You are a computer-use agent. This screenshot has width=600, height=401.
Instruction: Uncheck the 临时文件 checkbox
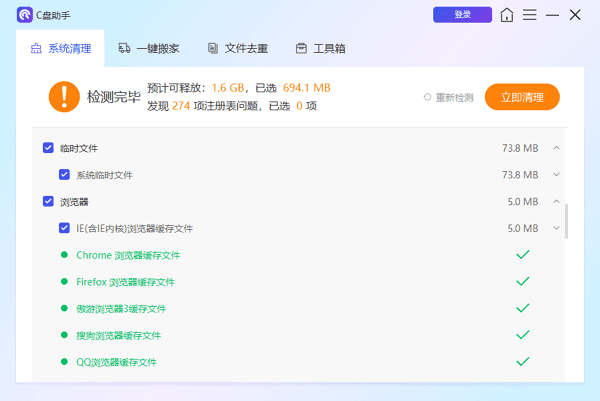pos(48,148)
